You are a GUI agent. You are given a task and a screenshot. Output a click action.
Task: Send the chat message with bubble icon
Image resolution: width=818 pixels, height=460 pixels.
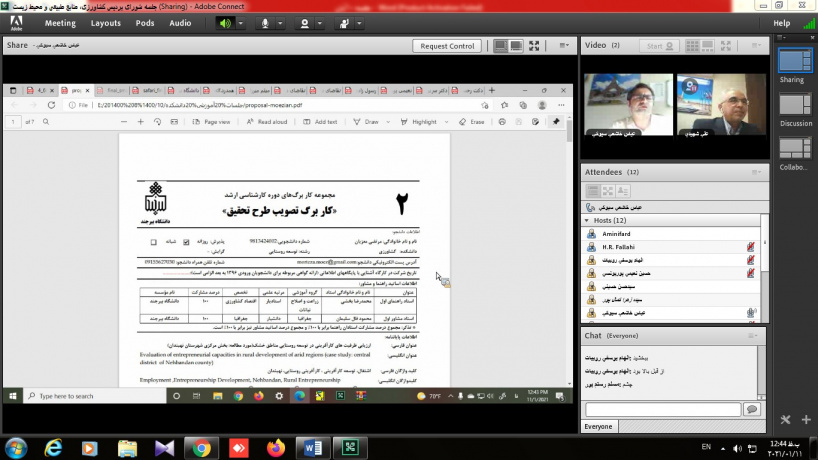(752, 409)
